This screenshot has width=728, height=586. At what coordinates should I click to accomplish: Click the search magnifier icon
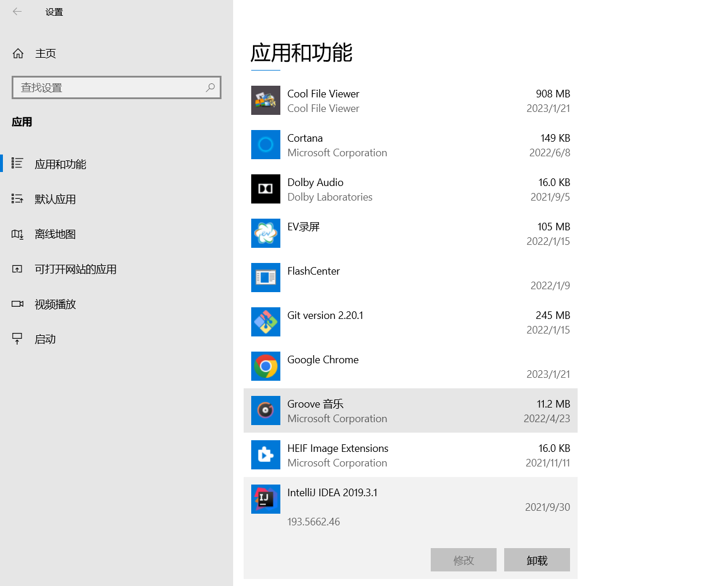210,87
